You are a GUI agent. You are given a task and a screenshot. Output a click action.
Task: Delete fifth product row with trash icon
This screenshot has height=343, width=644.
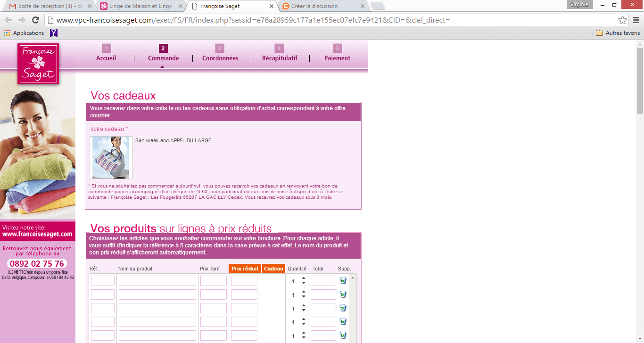pyautogui.click(x=343, y=335)
